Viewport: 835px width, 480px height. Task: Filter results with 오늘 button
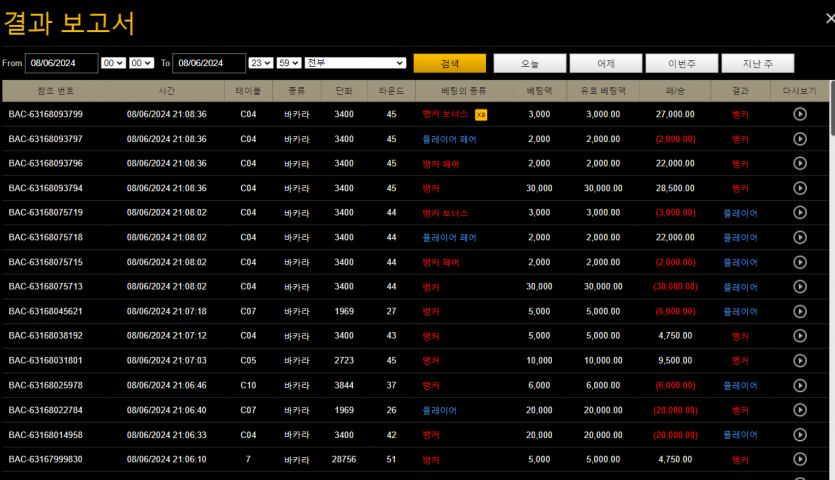tap(530, 63)
